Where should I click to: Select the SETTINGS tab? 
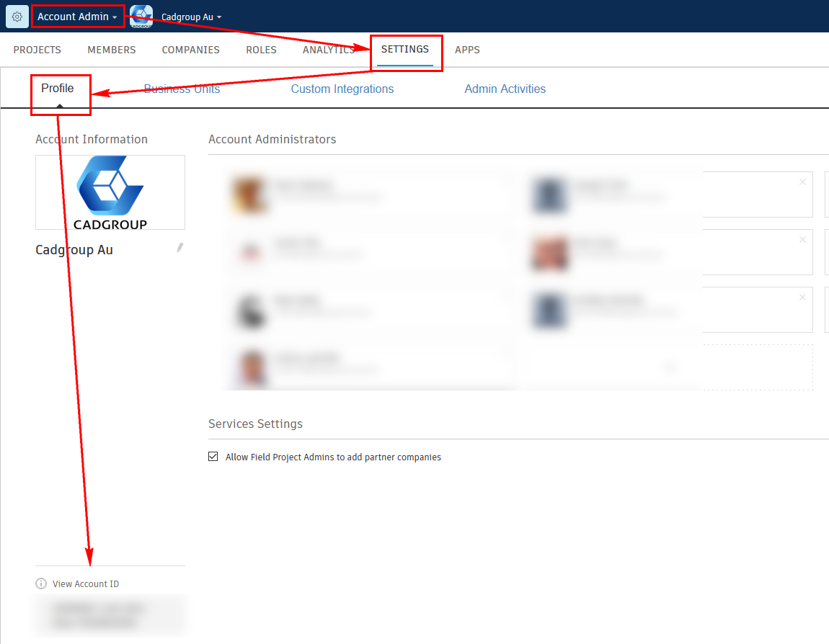405,50
